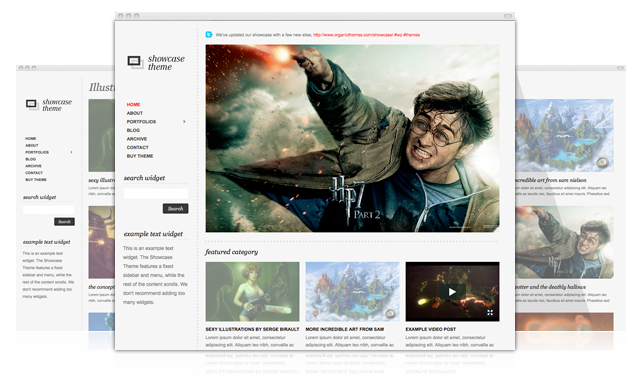The height and width of the screenshot is (380, 640).
Task: Focus the search widget text field
Action: point(156,193)
